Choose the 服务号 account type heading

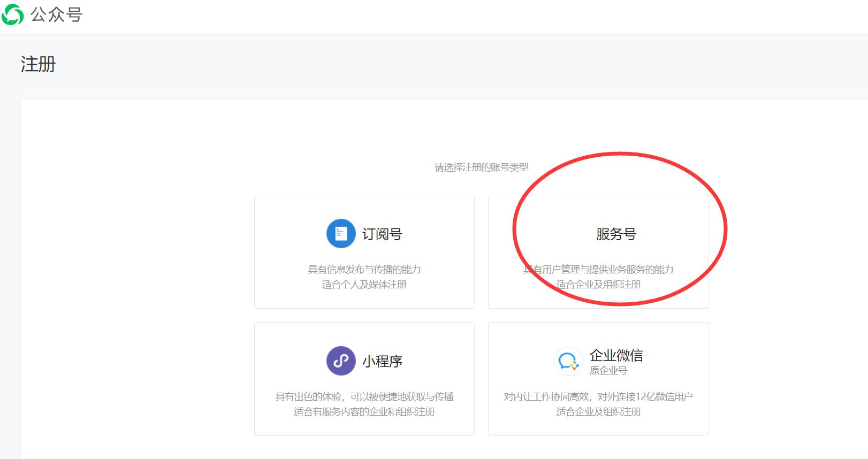pos(616,234)
